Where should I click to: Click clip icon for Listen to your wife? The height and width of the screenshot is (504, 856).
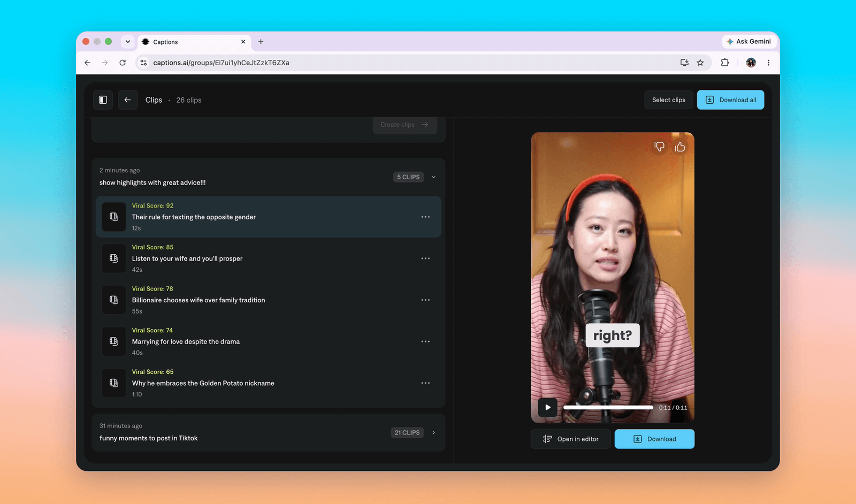(114, 258)
